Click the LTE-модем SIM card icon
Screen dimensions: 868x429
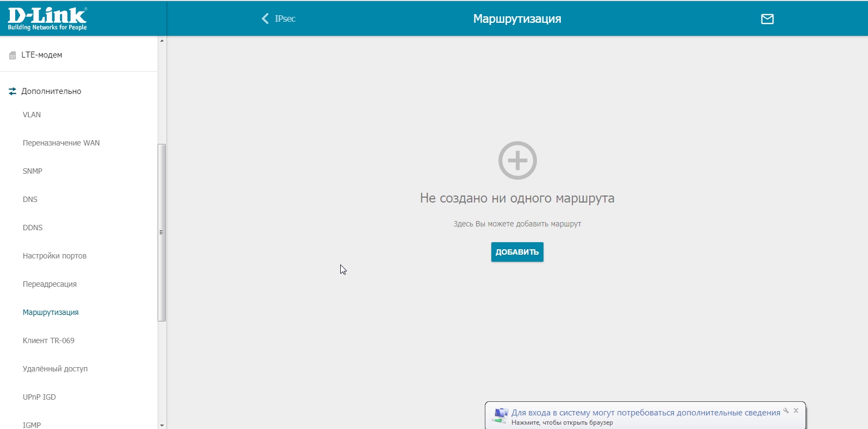click(13, 55)
